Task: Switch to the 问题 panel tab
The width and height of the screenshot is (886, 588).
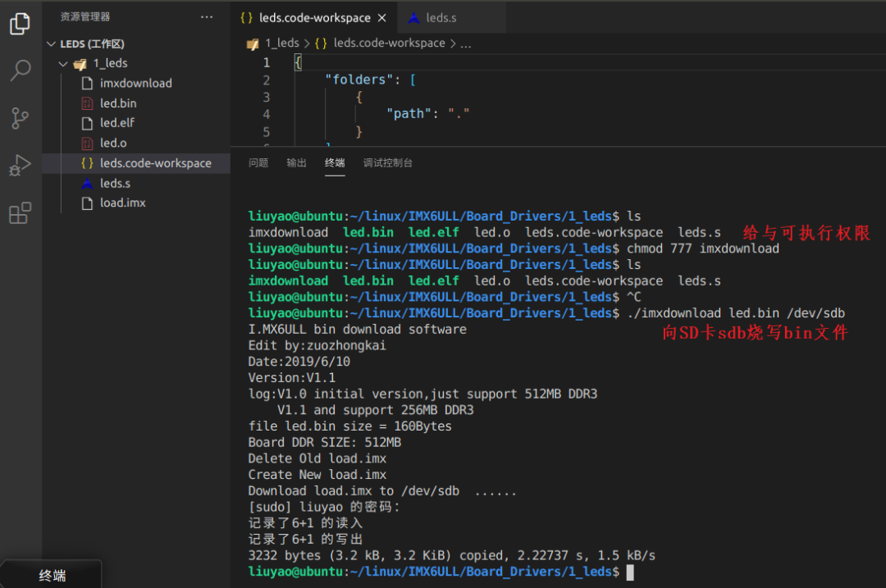Action: click(x=258, y=163)
